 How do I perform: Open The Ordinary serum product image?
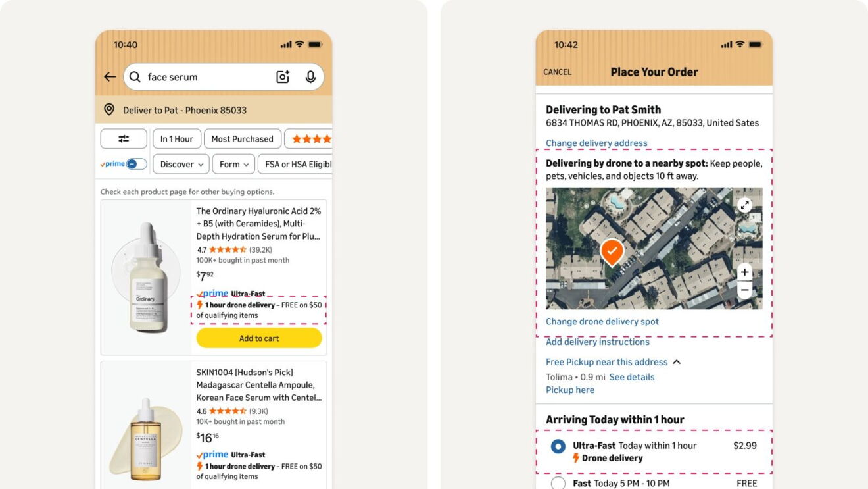click(146, 277)
